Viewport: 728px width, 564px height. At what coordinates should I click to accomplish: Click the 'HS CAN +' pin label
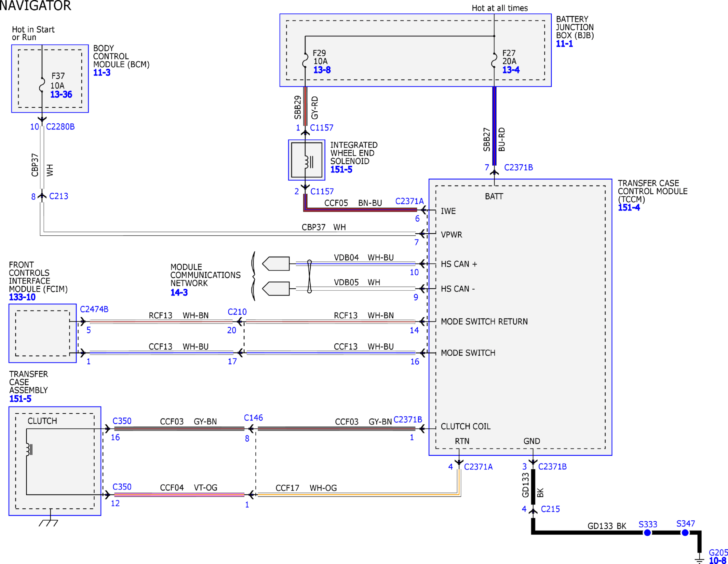pos(459,264)
